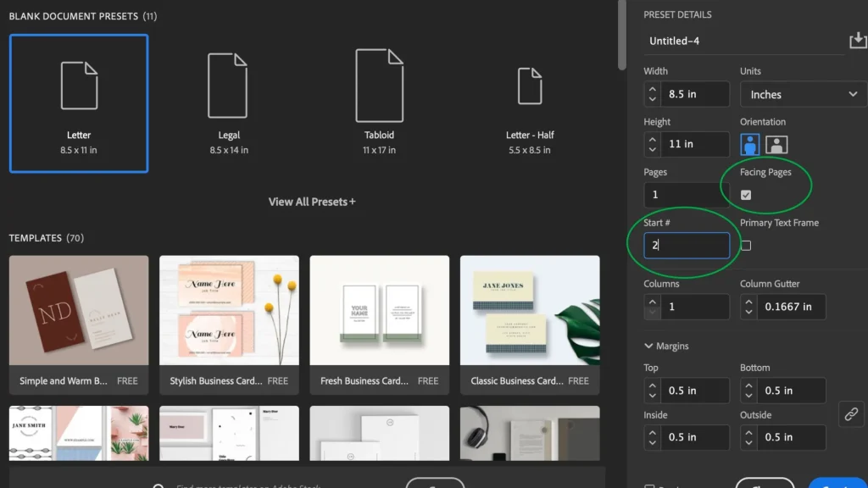
Task: Click the Tabloid page icon
Action: (x=379, y=86)
